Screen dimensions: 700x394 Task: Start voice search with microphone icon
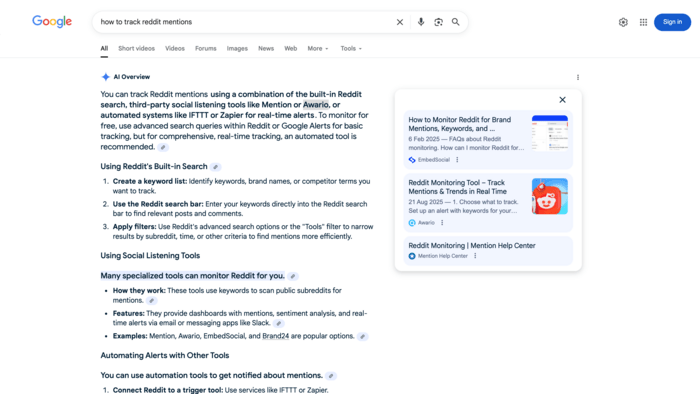click(x=421, y=22)
